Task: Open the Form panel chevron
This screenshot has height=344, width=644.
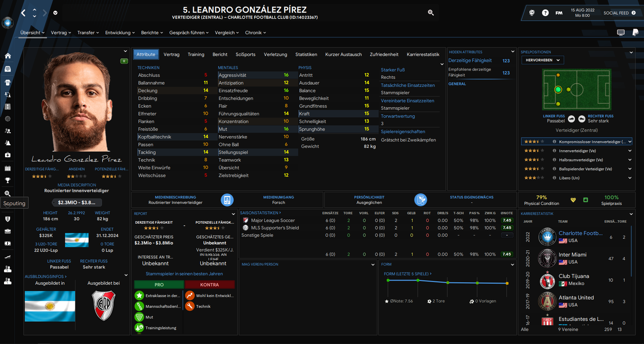Action: (x=513, y=264)
